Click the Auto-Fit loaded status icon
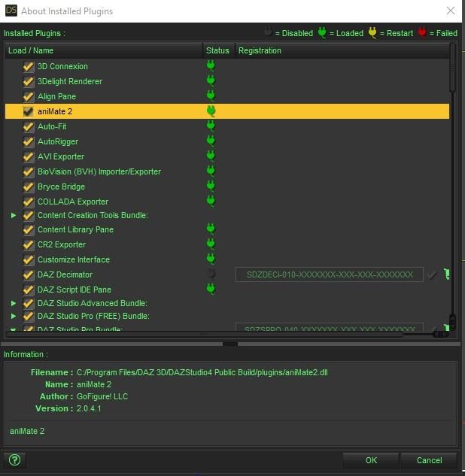The height and width of the screenshot is (476, 465). pyautogui.click(x=211, y=126)
